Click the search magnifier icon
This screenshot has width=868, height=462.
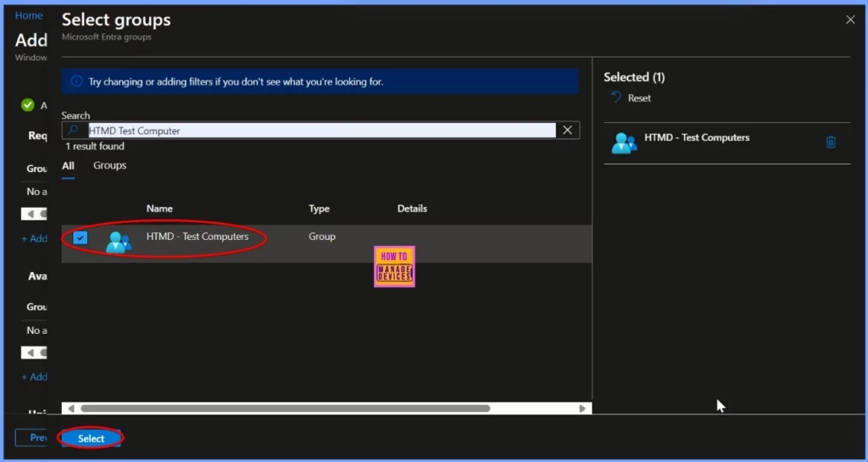coord(73,130)
